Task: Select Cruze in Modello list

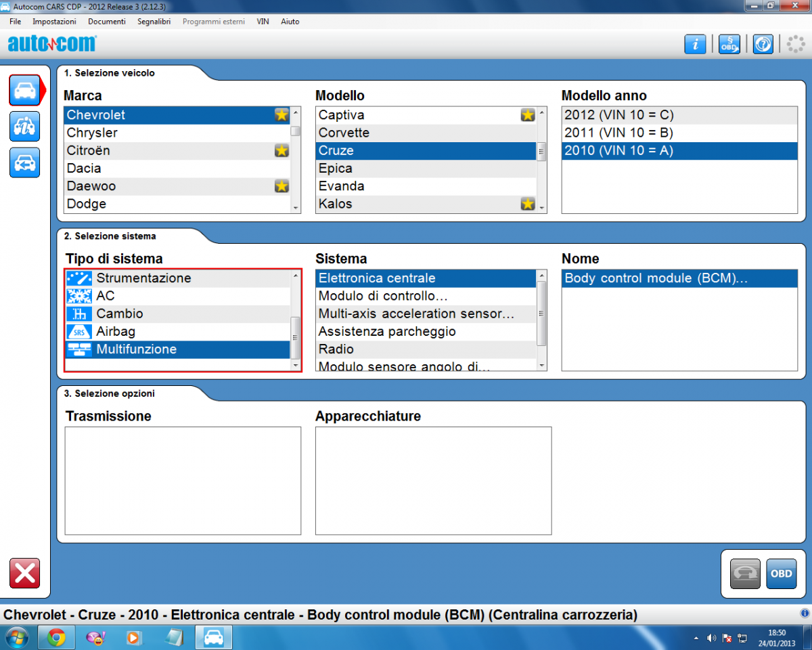Action: 426,150
